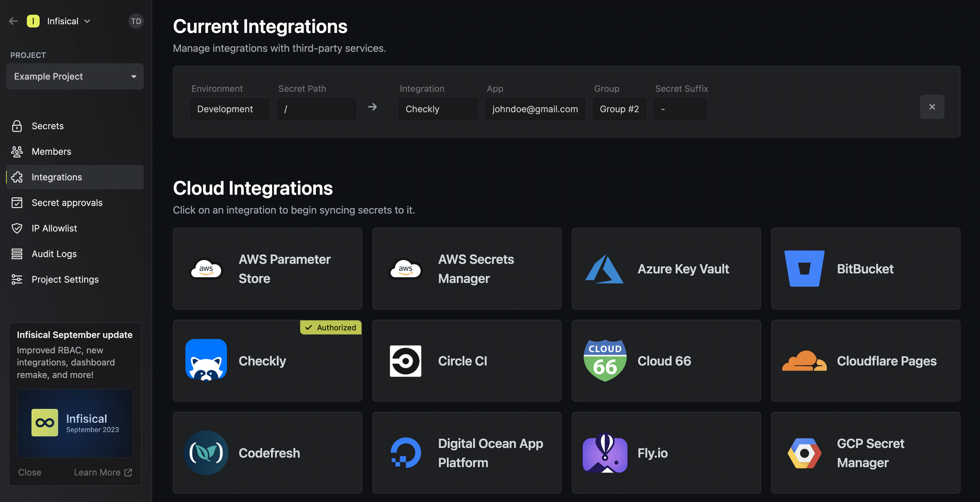Click the Group #2 field
The image size is (980, 502).
[x=619, y=109]
